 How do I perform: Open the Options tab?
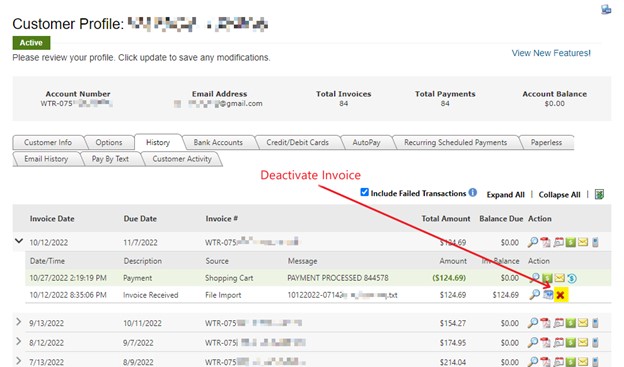(109, 143)
